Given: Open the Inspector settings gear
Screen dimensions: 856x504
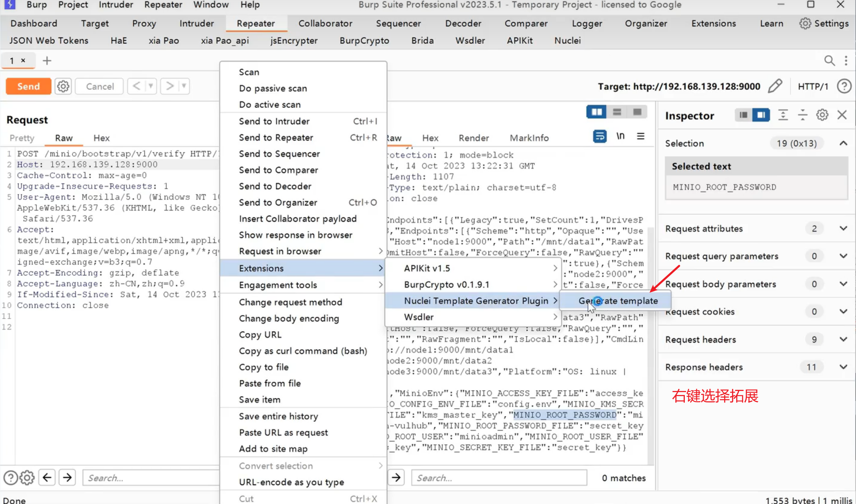Looking at the screenshot, I should click(x=822, y=115).
